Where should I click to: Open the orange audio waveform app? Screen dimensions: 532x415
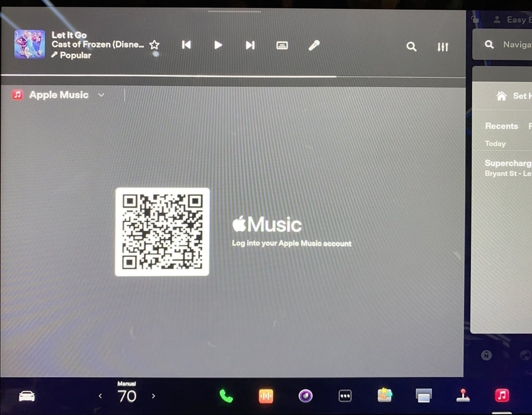pyautogui.click(x=266, y=396)
